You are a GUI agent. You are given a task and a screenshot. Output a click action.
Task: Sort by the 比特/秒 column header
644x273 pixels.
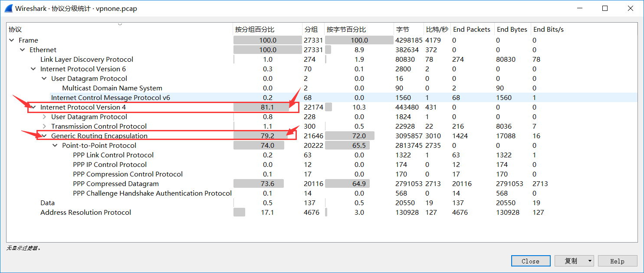[x=437, y=30]
